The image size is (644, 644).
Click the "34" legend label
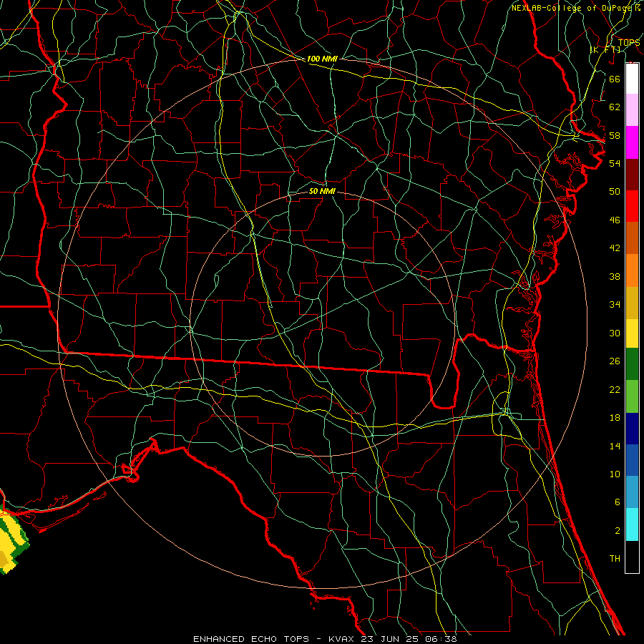pos(615,304)
